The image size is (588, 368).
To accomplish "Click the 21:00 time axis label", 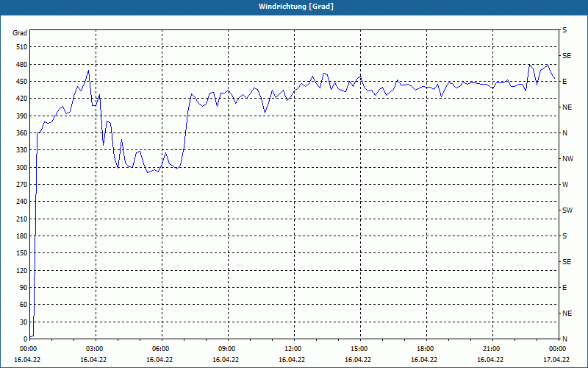I will [492, 349].
